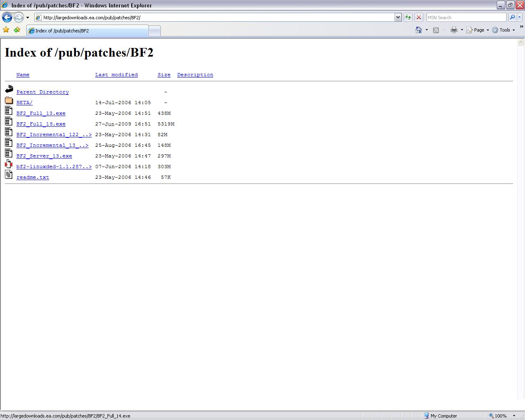This screenshot has width=525, height=420.
Task: Click the vertical scrollbar up arrow
Action: point(521,42)
